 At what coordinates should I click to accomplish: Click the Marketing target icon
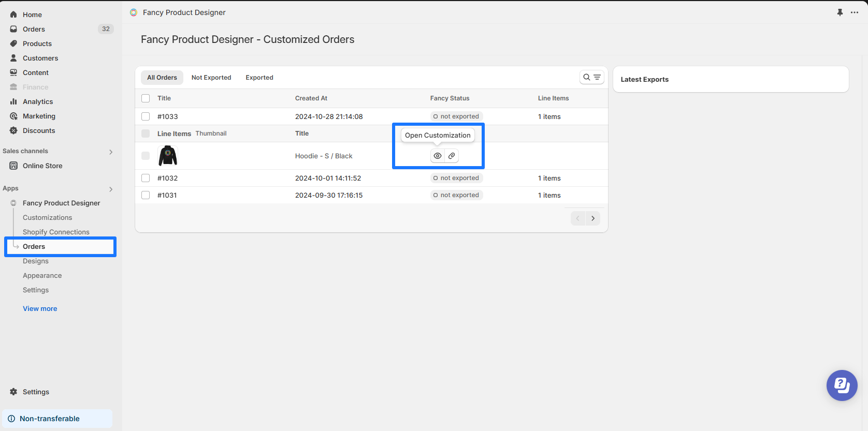click(13, 116)
